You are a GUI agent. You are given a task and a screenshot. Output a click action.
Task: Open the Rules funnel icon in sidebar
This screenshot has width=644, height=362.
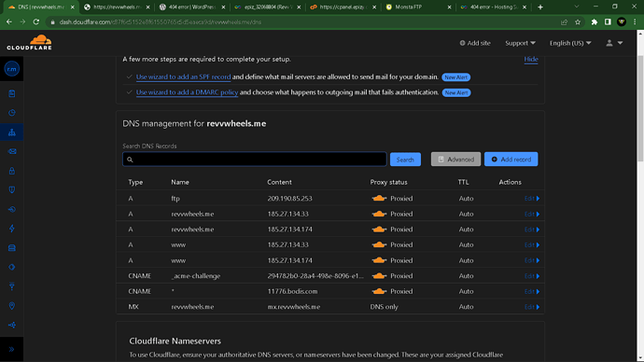(x=12, y=286)
